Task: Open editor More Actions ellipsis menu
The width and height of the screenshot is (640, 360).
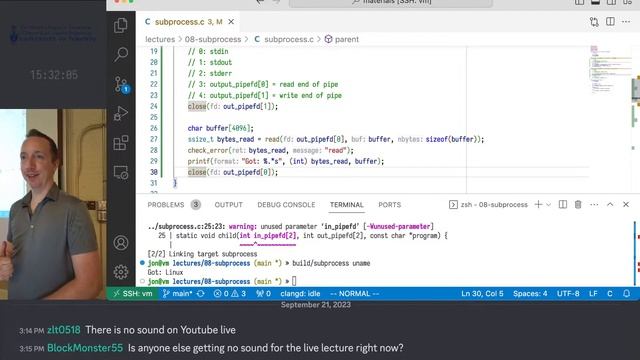Action: [626, 22]
